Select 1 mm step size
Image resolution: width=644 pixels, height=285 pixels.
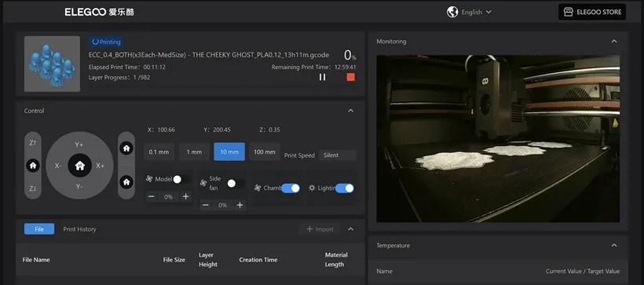(194, 152)
